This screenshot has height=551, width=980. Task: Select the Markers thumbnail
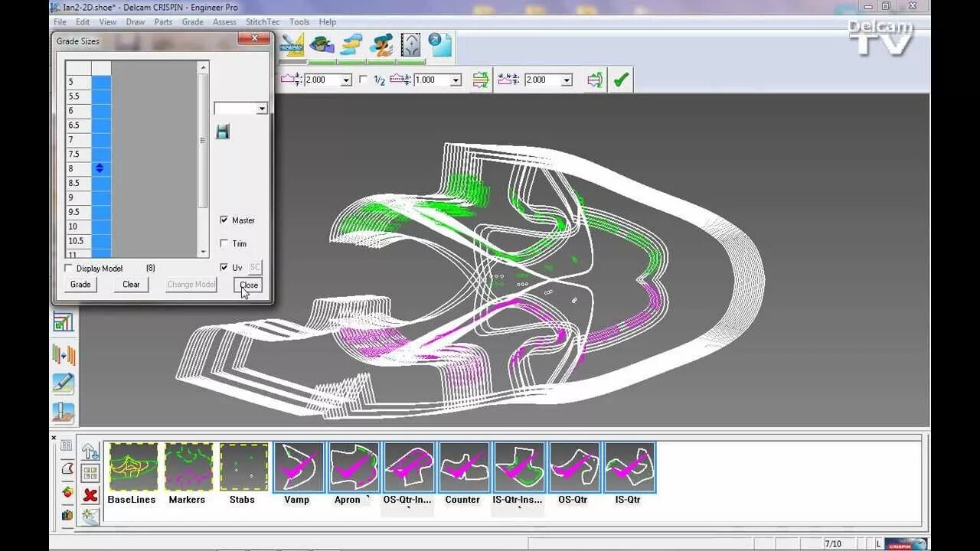click(188, 468)
